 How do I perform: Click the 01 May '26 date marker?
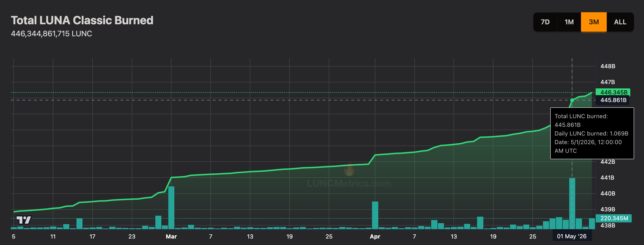(x=572, y=236)
